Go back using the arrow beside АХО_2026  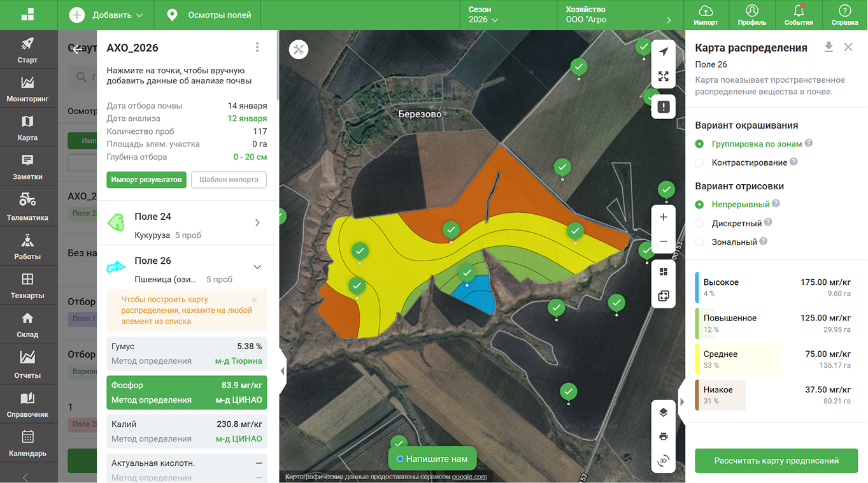pos(77,49)
